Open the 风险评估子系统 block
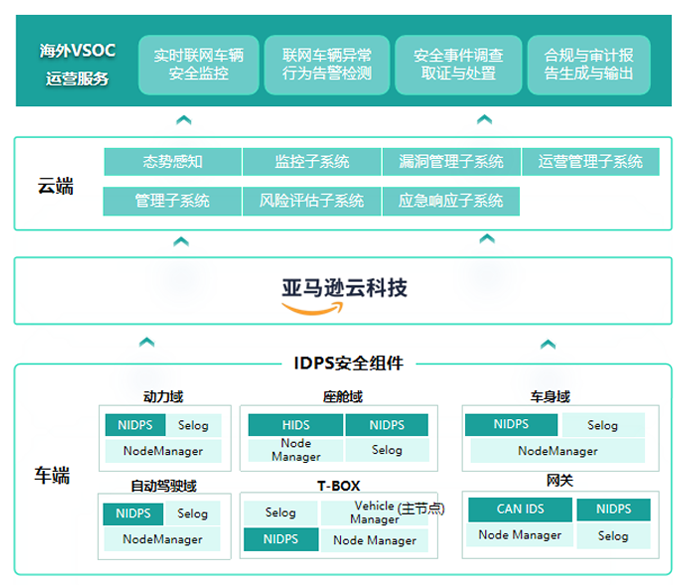This screenshot has width=681, height=585. [x=312, y=201]
